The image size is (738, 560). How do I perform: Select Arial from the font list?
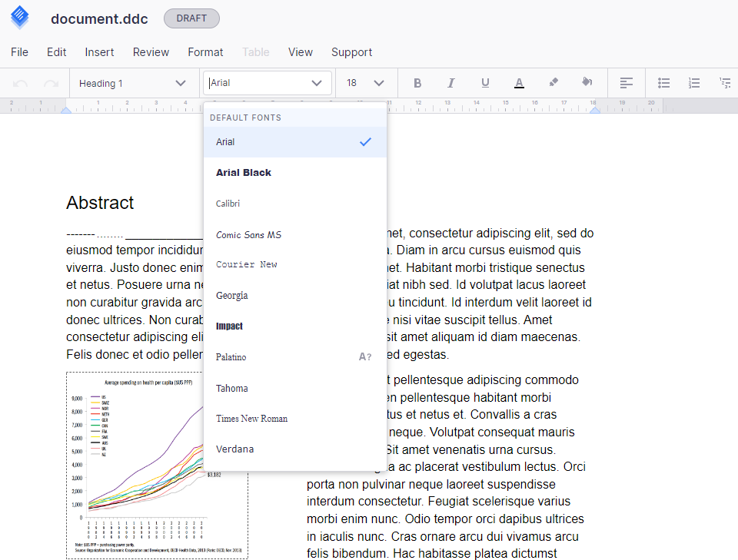pyautogui.click(x=295, y=142)
